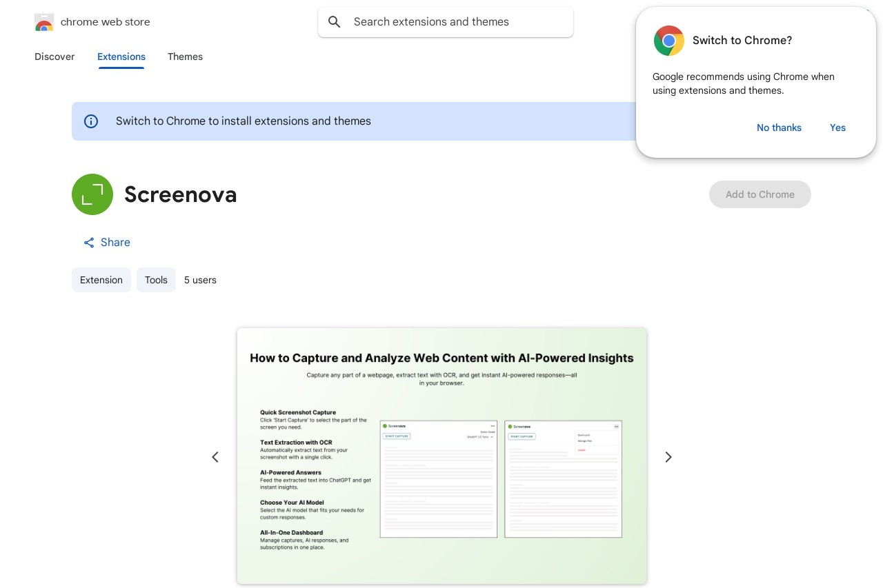Switch to the Themes tab

185,57
